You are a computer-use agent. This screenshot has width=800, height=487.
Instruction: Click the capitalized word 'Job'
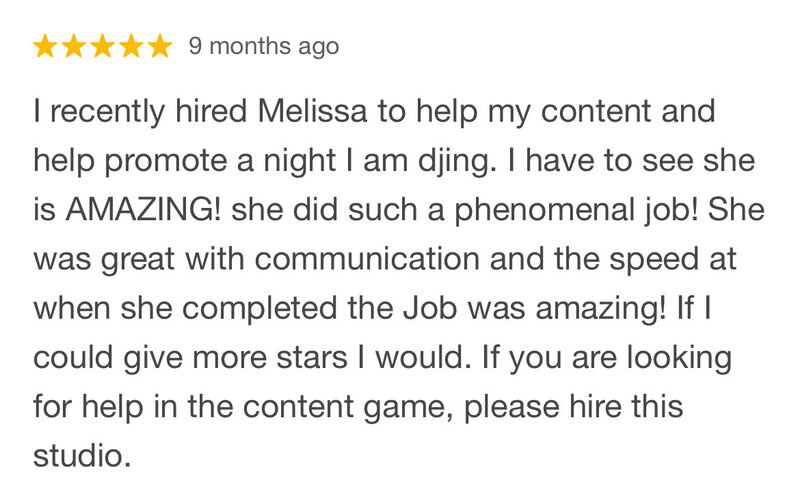[x=429, y=308]
